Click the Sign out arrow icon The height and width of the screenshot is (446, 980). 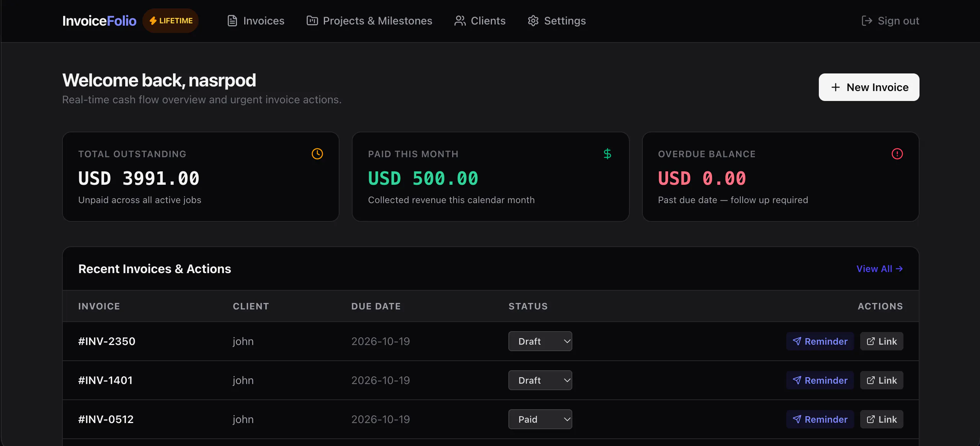point(867,21)
